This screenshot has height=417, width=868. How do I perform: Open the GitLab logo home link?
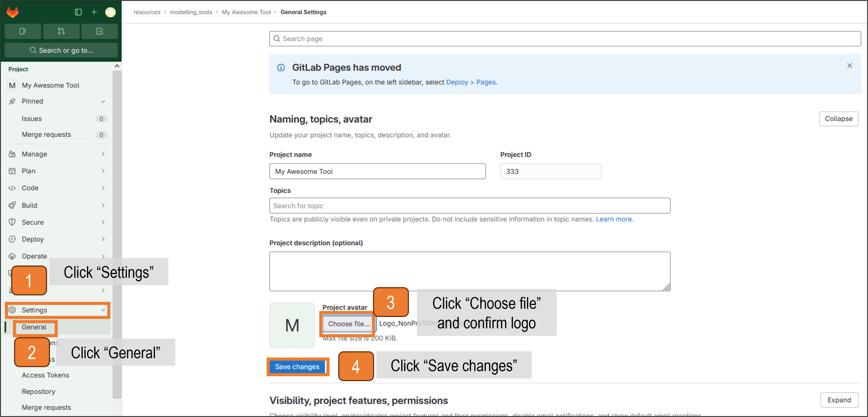click(x=13, y=12)
